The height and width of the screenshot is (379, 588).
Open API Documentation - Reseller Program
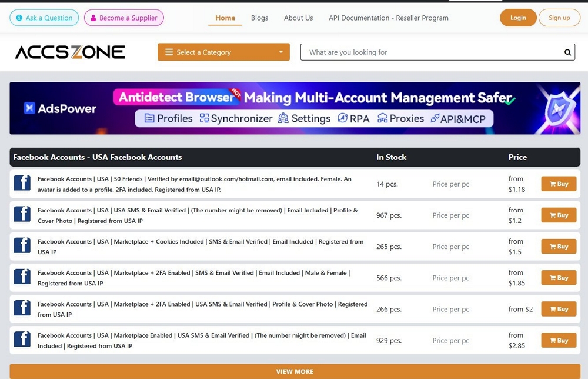pyautogui.click(x=388, y=18)
